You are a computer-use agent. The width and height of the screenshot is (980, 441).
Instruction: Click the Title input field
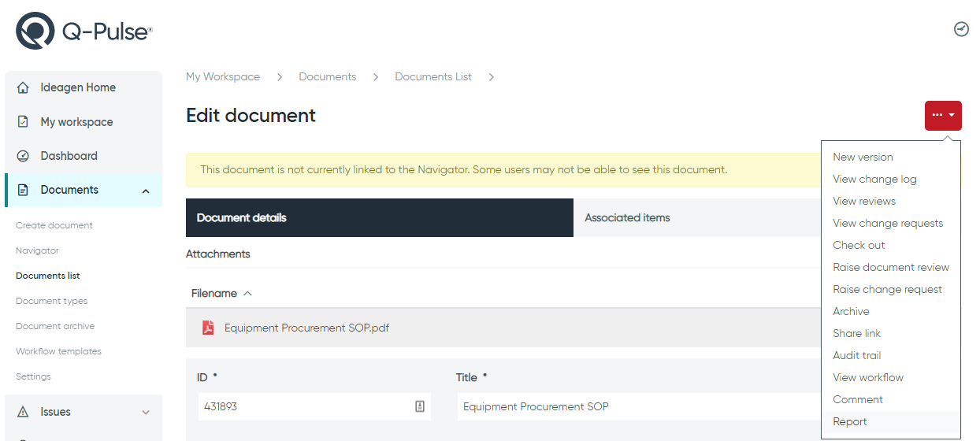[638, 406]
